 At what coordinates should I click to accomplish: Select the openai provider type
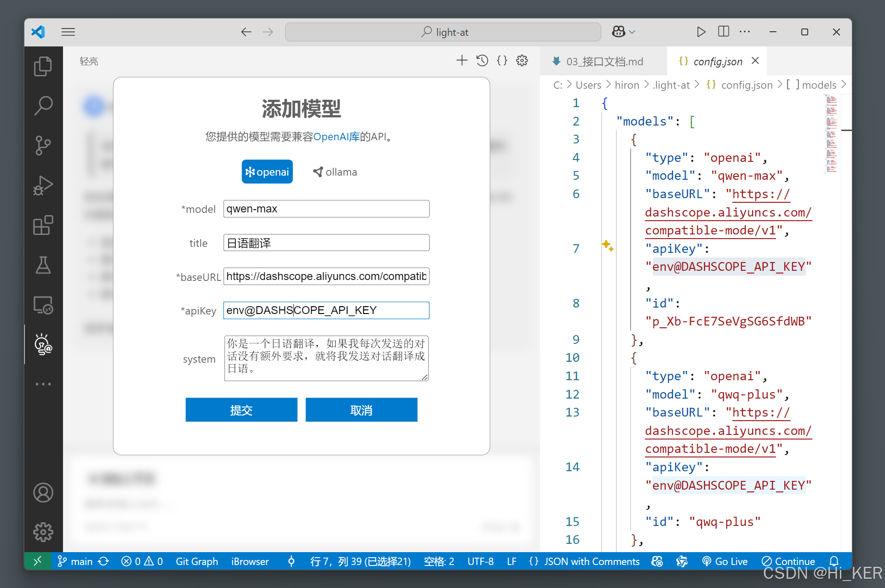[x=267, y=172]
